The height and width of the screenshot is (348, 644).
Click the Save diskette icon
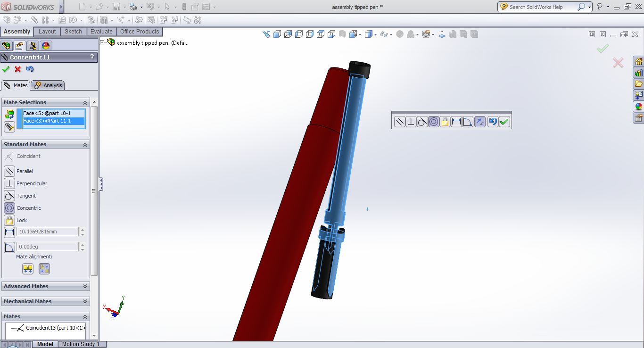point(116,7)
